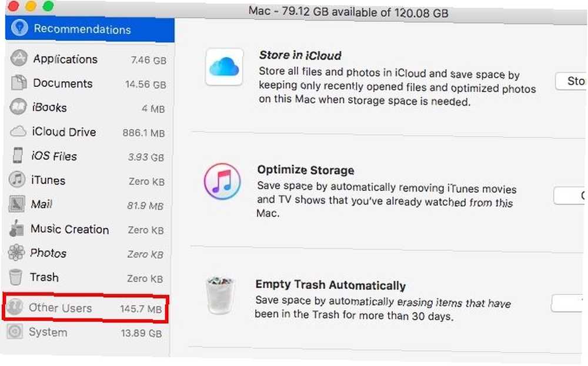Click the Store in iCloud button
588x366 pixels.
pyautogui.click(x=571, y=81)
